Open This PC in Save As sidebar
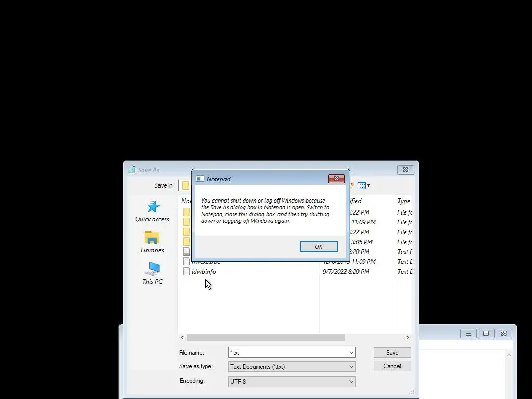The height and width of the screenshot is (399, 532). tap(152, 273)
